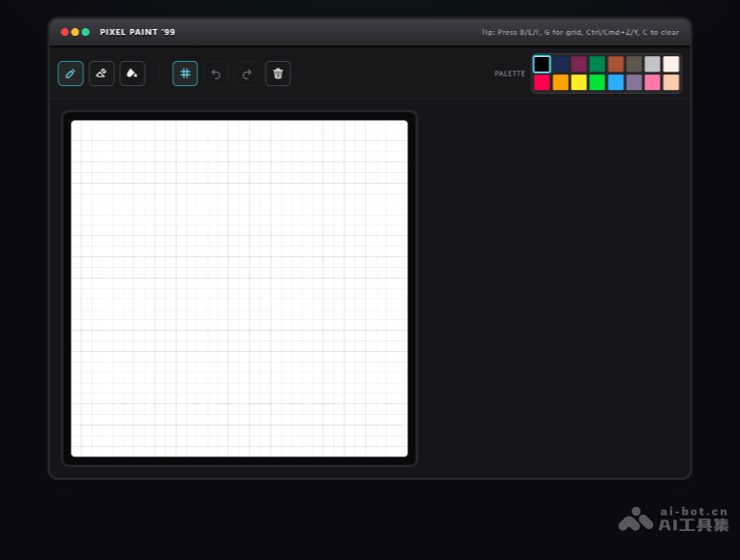Choose the paint bucket fill tool

tap(133, 74)
